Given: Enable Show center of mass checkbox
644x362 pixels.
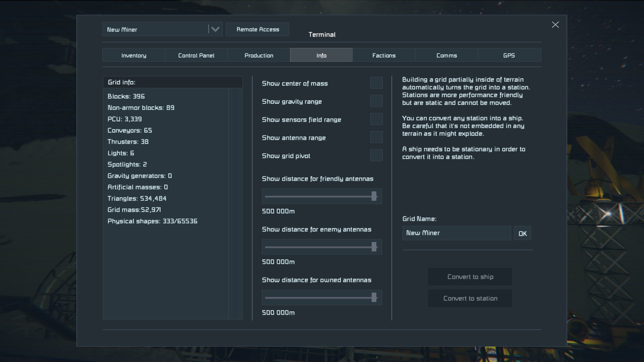Looking at the screenshot, I should tap(376, 83).
